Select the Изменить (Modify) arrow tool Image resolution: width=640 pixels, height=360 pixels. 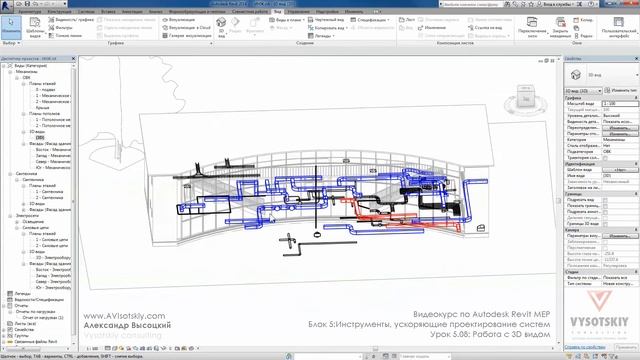11,27
